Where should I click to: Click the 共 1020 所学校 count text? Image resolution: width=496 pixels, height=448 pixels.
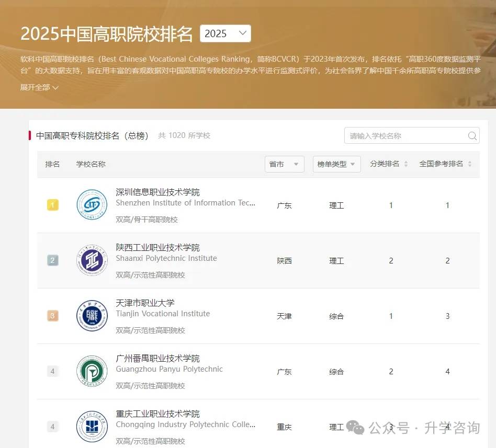click(184, 135)
